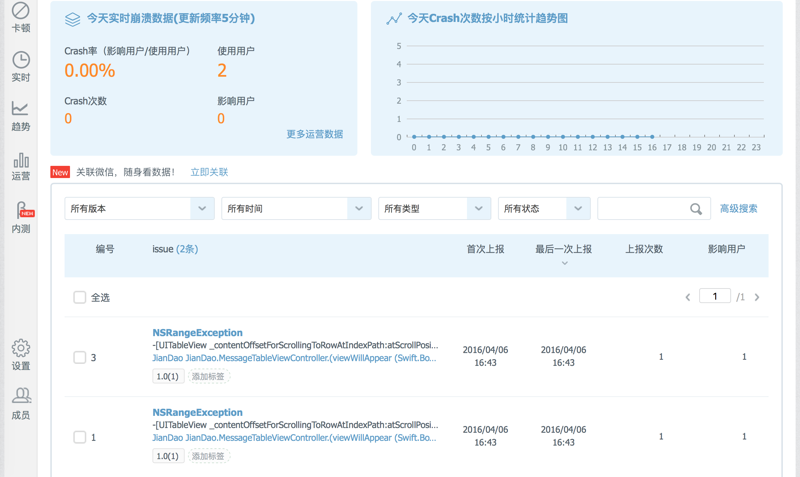The height and width of the screenshot is (477, 800).
Task: Click the 首次上报 column header
Action: coord(485,249)
